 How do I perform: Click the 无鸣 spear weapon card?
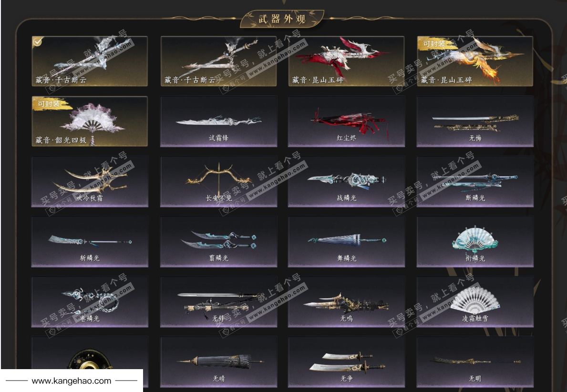pos(346,302)
